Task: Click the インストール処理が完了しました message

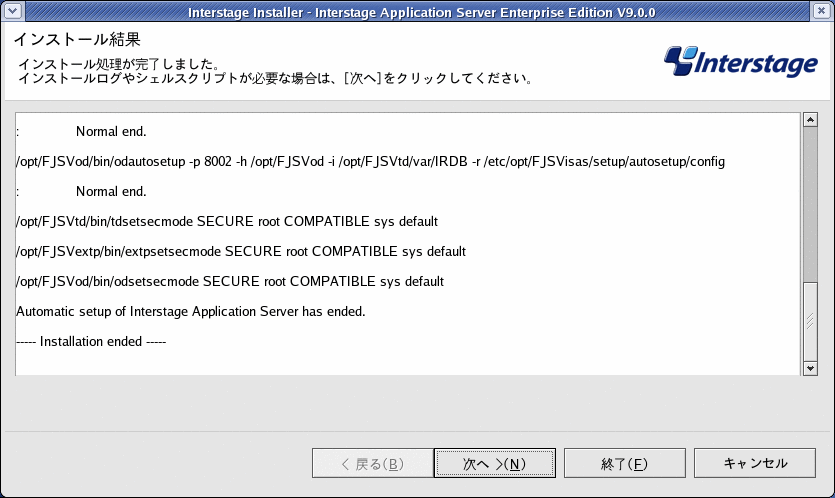Action: tap(119, 64)
